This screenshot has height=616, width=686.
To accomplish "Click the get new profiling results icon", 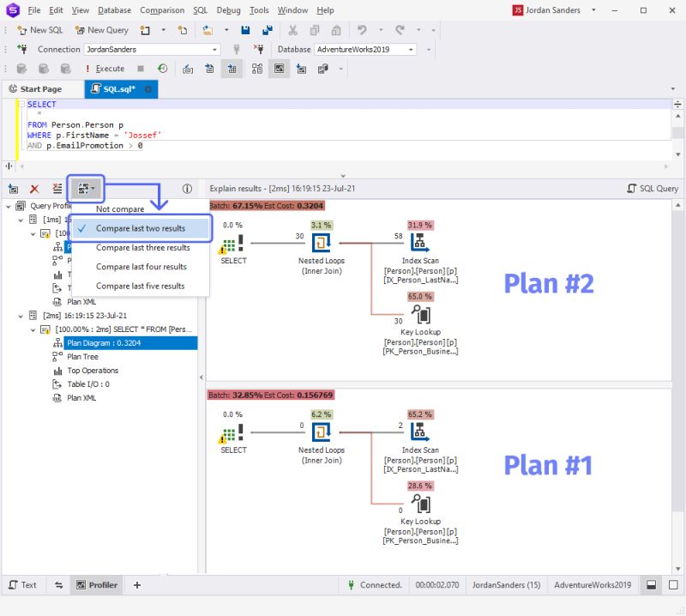I will 14,189.
